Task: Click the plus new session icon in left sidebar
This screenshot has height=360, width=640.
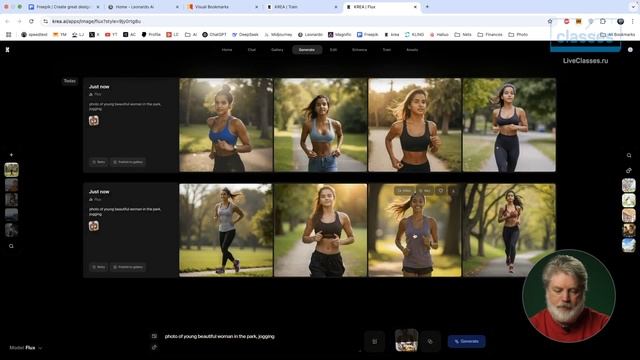Action: point(11,155)
